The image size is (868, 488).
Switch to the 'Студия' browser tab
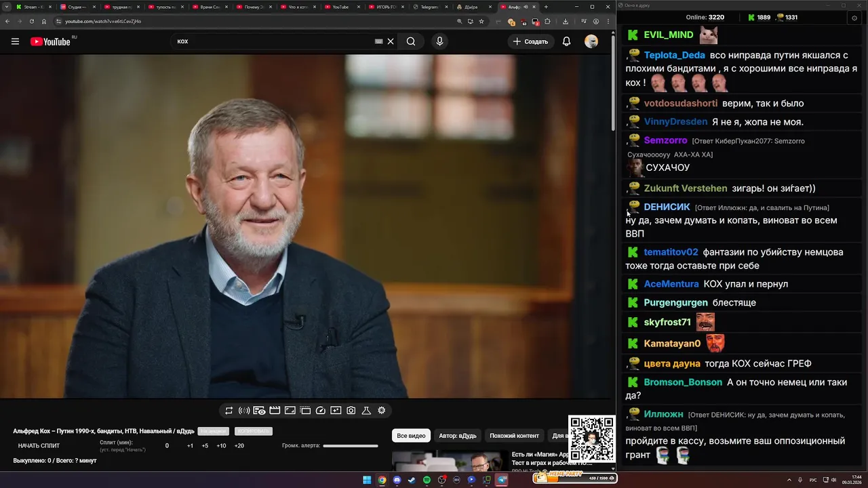(x=77, y=7)
